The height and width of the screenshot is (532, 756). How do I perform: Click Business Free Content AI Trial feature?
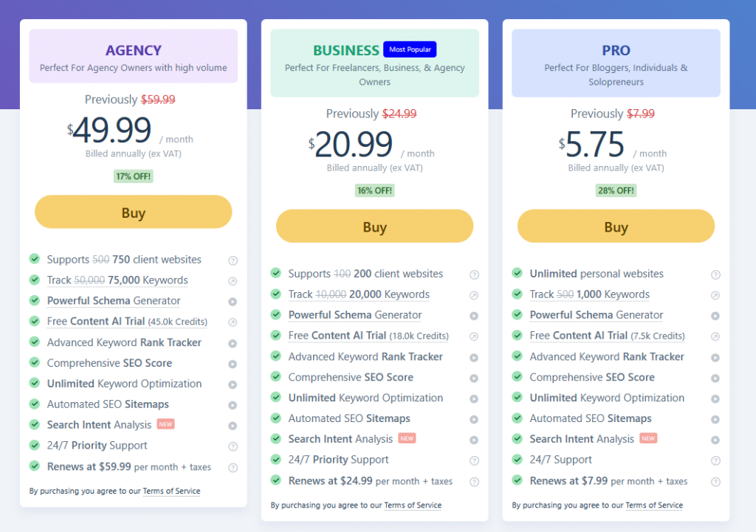[x=368, y=336]
